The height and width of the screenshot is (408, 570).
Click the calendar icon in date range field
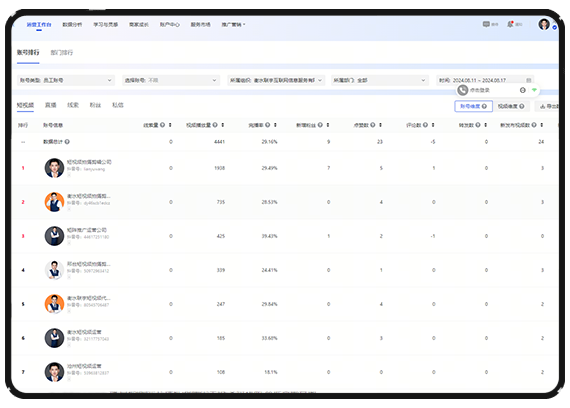click(529, 80)
